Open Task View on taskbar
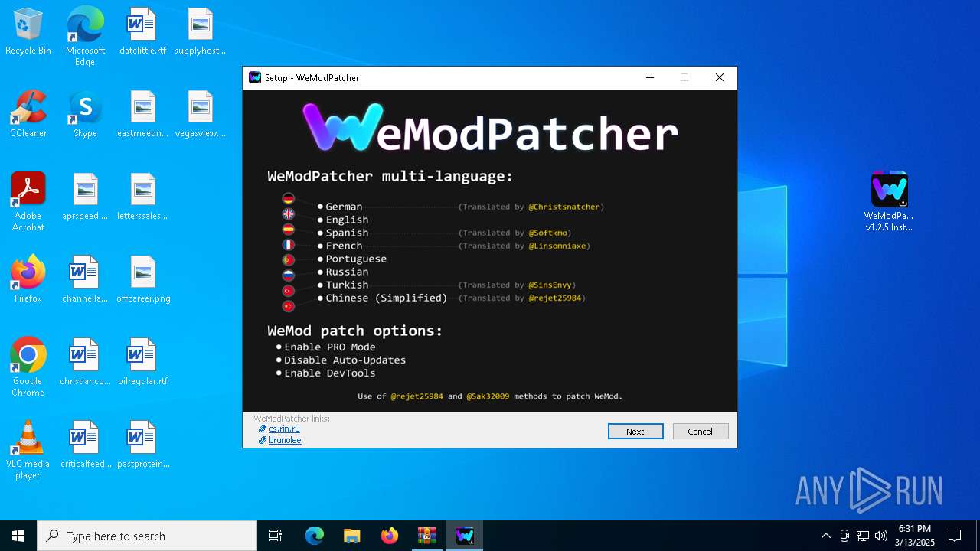980x551 pixels. (276, 536)
